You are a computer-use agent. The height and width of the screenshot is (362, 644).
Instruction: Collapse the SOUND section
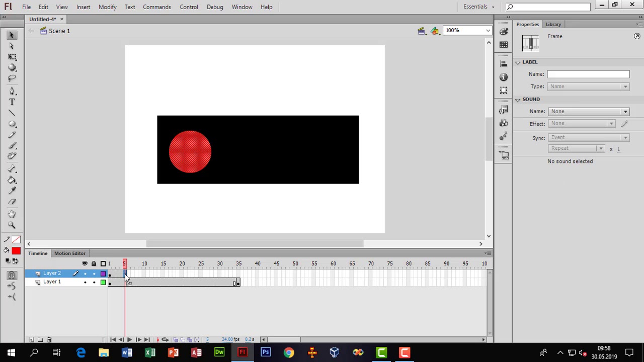tap(518, 100)
